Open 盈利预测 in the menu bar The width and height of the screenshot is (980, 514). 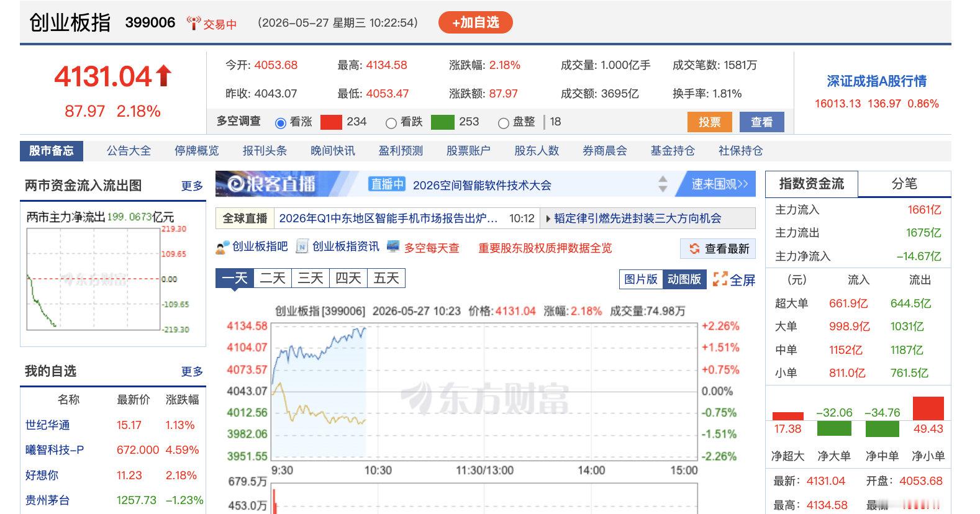pos(401,151)
